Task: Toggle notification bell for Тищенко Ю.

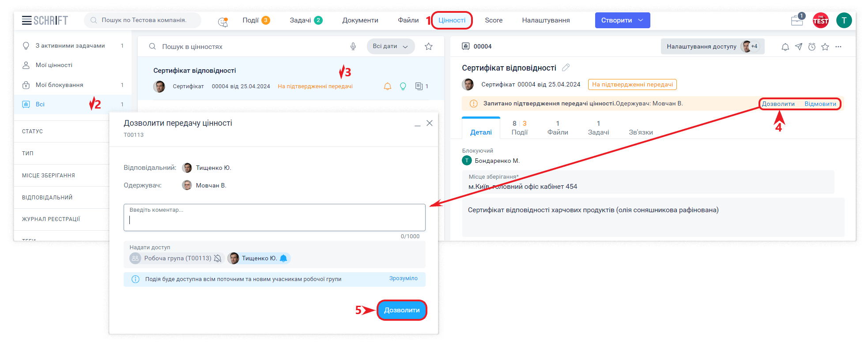Action: click(x=284, y=259)
